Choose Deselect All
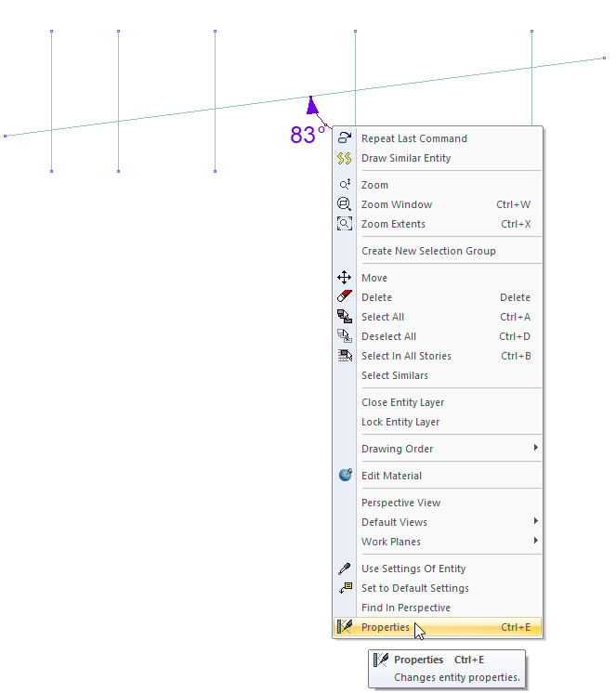This screenshot has width=616, height=693. pos(438,336)
